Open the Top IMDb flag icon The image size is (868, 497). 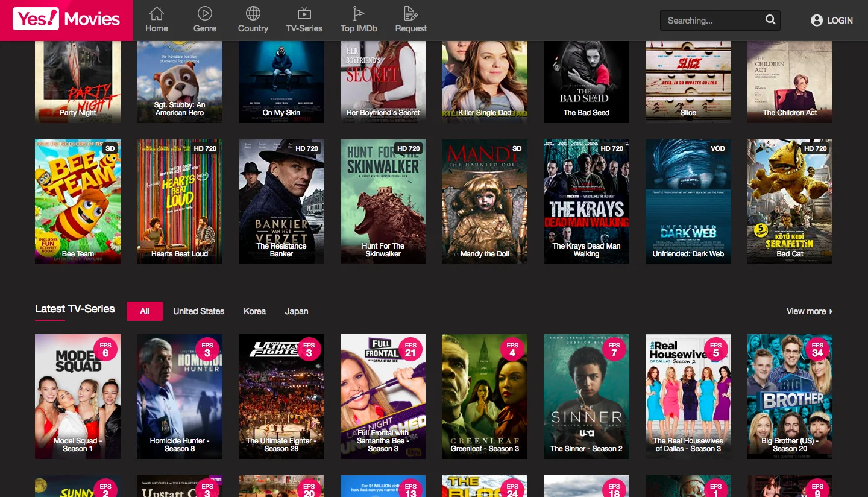pos(359,13)
